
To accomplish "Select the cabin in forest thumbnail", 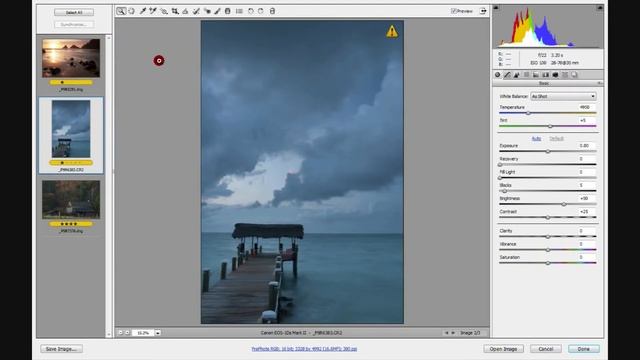I will (71, 200).
